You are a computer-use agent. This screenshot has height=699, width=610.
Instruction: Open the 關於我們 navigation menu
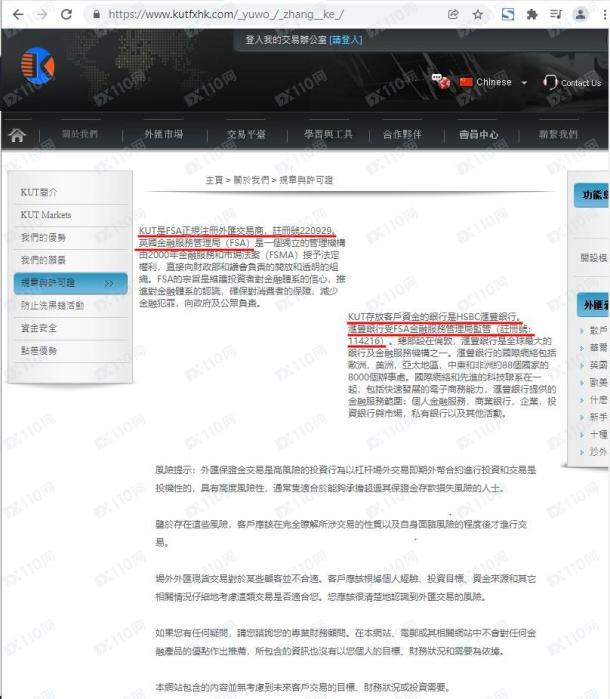coord(80,134)
